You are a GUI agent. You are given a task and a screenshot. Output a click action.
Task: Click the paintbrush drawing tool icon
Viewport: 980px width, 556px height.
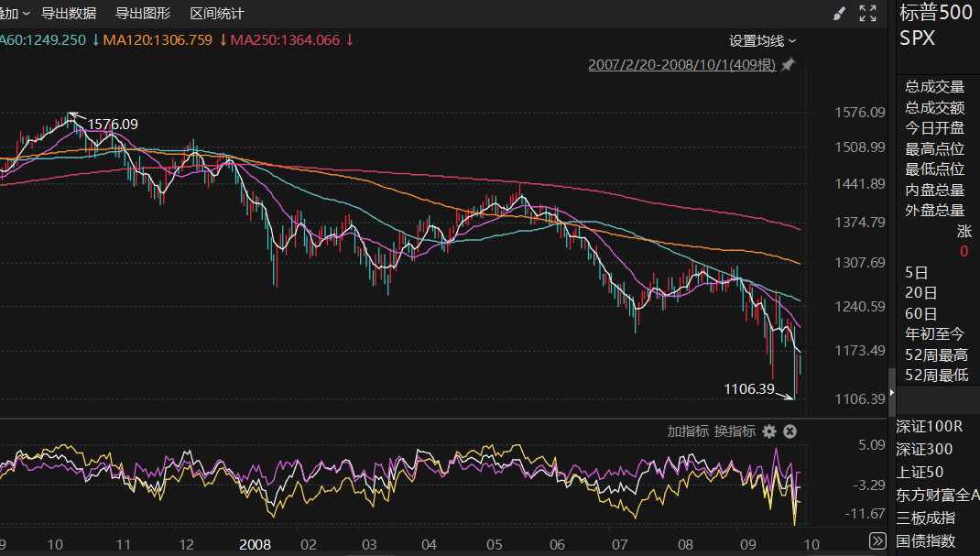click(839, 14)
